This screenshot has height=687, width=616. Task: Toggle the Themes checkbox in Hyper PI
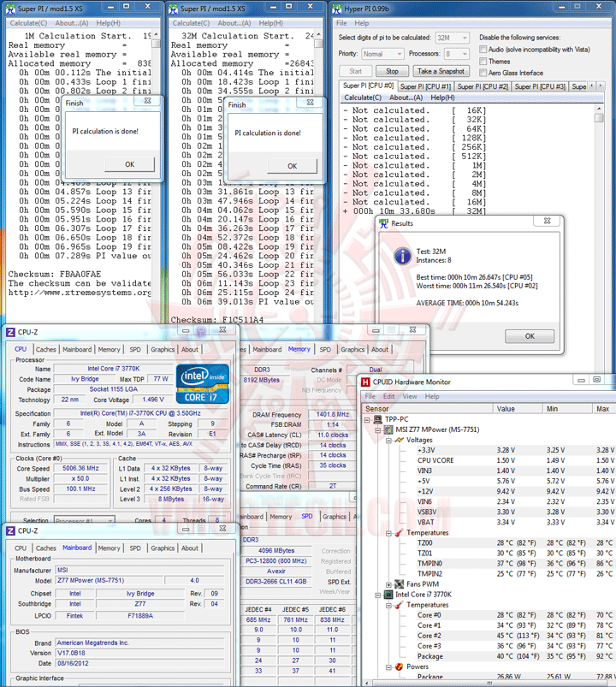coord(483,62)
